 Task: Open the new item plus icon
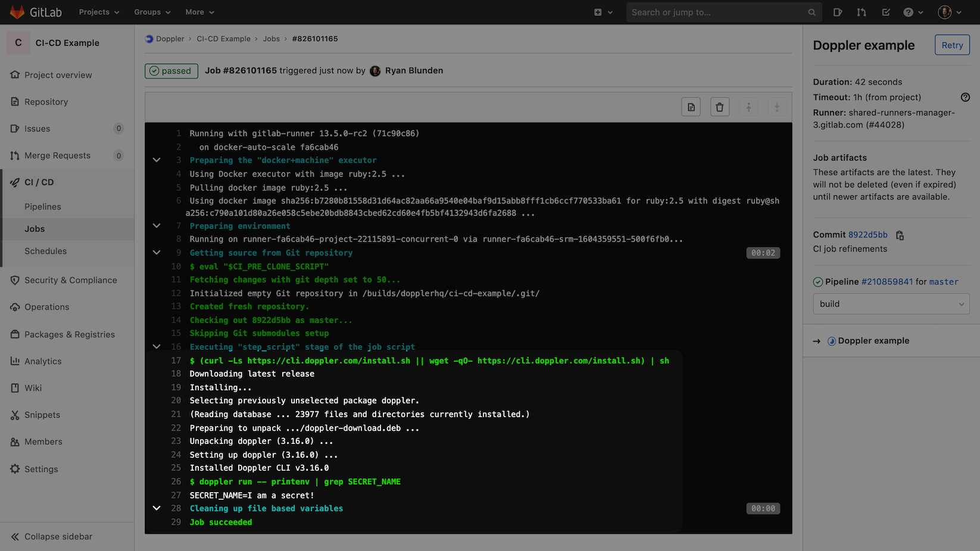598,12
